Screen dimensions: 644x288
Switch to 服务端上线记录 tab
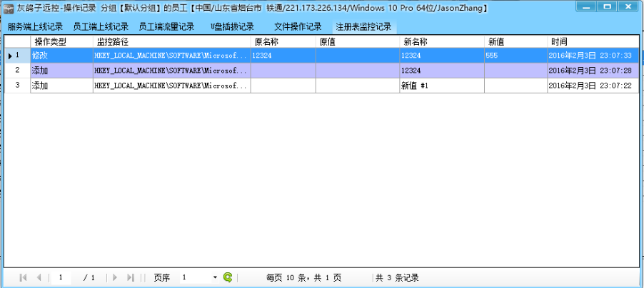(35, 27)
